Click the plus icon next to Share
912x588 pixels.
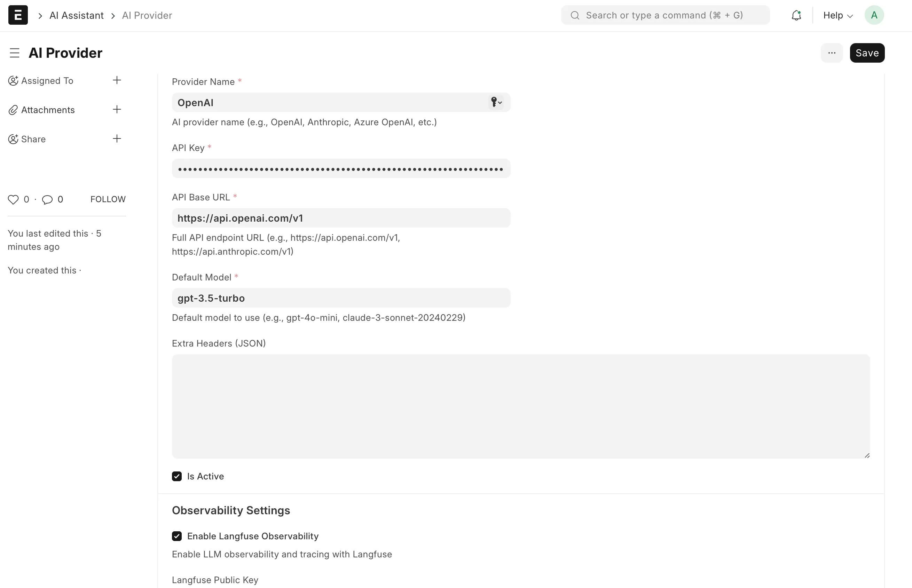click(x=117, y=138)
